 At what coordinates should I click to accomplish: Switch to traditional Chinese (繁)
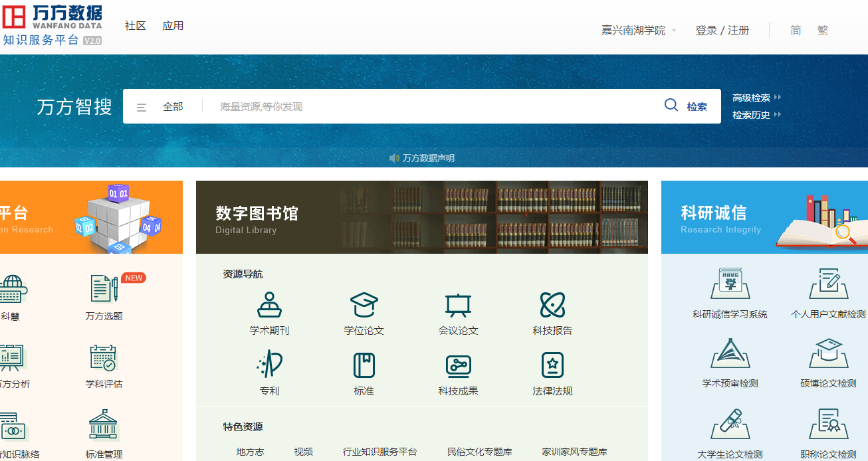pos(823,31)
